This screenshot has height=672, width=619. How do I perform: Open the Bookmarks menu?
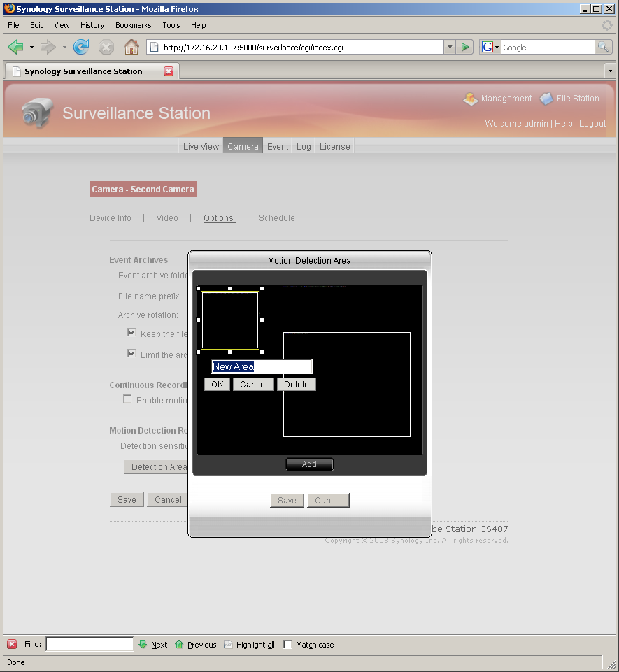pyautogui.click(x=134, y=25)
